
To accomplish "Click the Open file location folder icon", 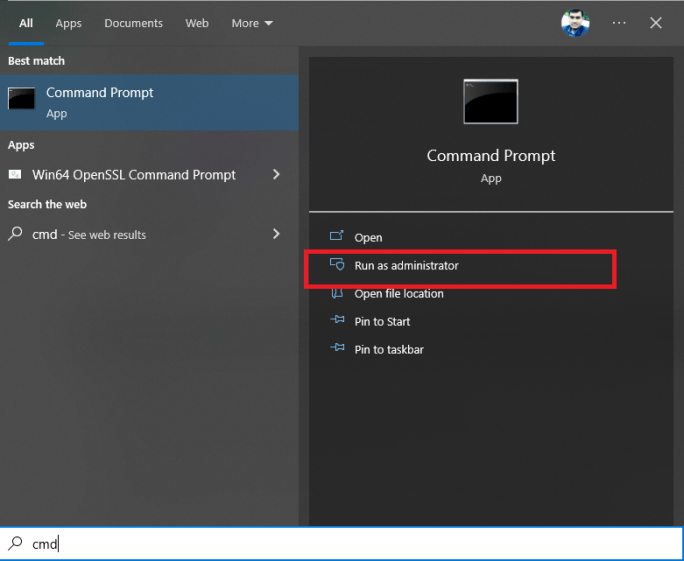I will click(x=336, y=294).
